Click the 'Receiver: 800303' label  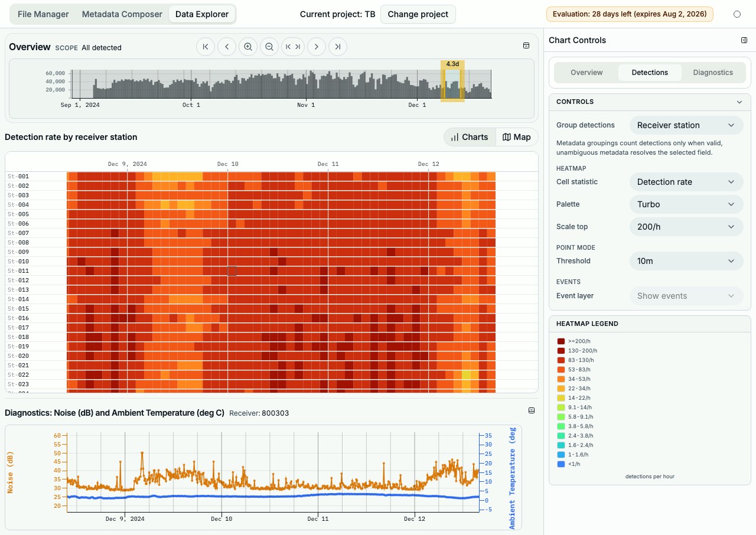point(259,413)
